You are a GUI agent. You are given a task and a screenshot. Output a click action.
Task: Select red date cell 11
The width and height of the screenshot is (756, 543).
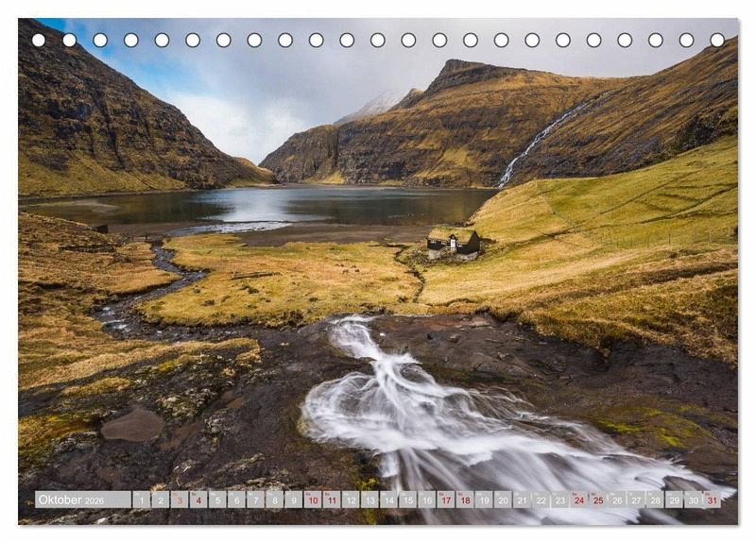click(x=332, y=500)
